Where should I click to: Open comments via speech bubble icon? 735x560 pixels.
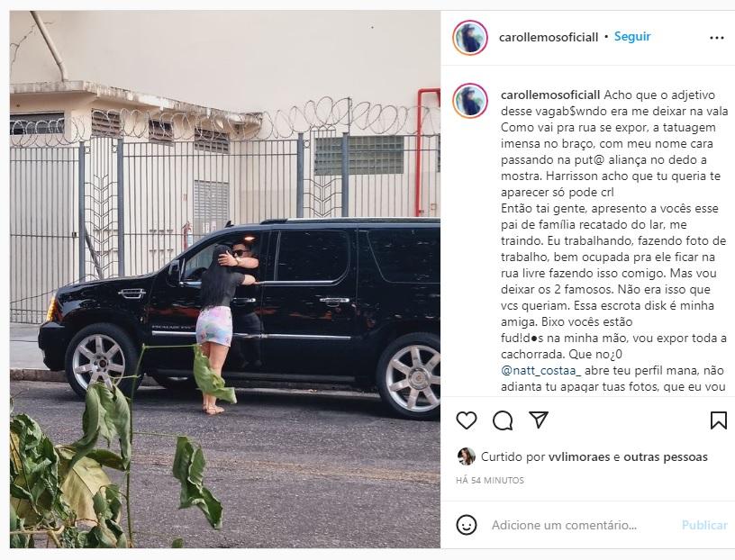[x=503, y=420]
